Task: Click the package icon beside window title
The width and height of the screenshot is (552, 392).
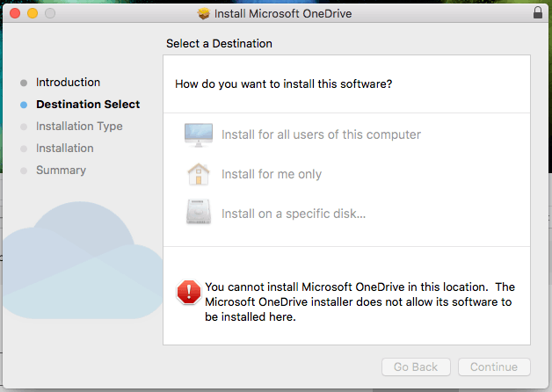Action: point(203,13)
